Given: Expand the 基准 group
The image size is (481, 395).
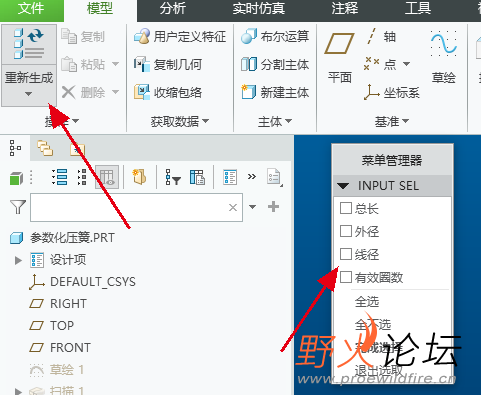Looking at the screenshot, I should 392,121.
